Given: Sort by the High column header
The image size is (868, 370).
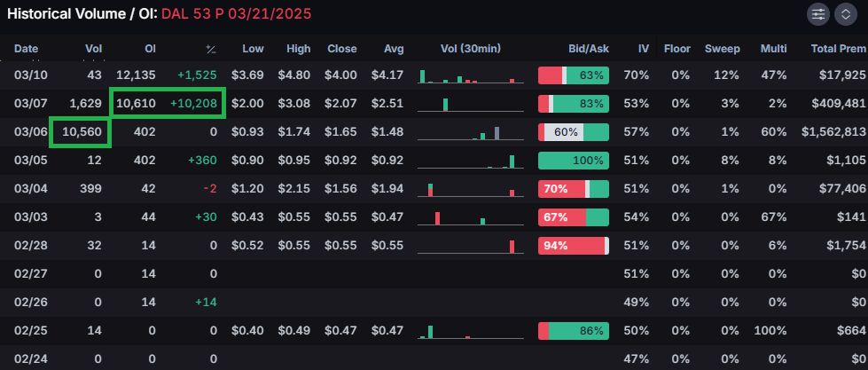Looking at the screenshot, I should [x=299, y=49].
